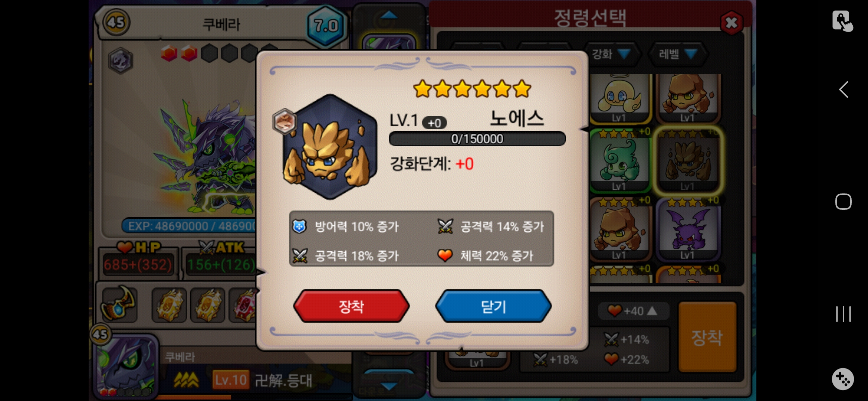Screen dimensions: 868x401
Task: Tap the down arrow below character list
Action: 389,386
